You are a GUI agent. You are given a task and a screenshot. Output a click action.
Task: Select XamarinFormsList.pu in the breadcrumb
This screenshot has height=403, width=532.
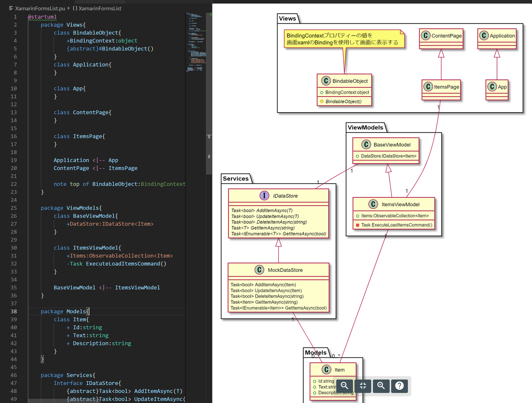click(x=40, y=8)
